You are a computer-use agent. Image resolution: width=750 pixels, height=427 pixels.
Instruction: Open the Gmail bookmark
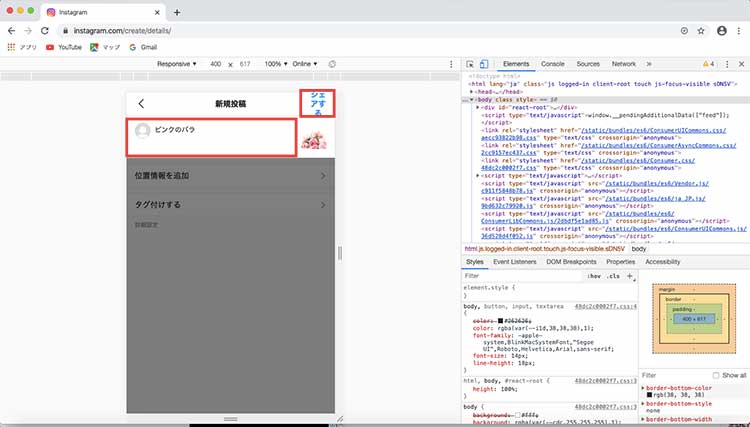pyautogui.click(x=143, y=47)
